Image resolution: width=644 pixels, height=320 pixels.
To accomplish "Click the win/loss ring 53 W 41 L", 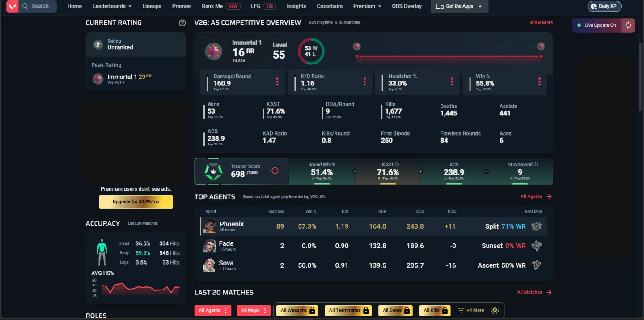I will click(311, 51).
